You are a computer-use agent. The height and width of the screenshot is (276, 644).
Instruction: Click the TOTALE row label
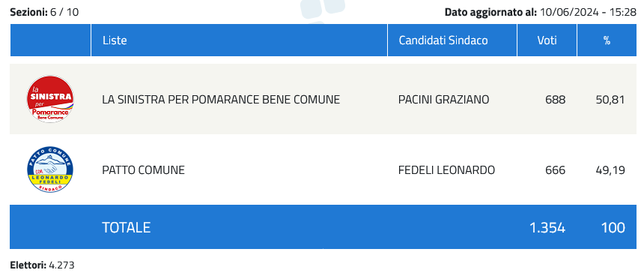click(126, 227)
